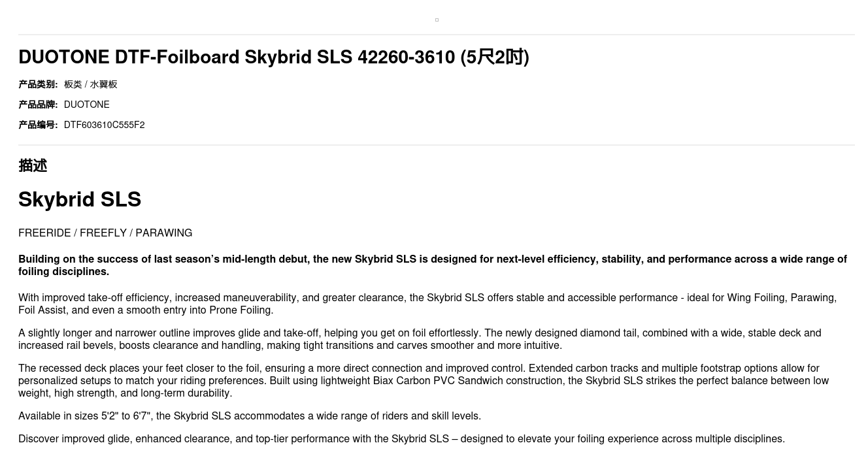This screenshot has width=868, height=475.
Task: Click the (5尺2吋) size in title
Action: point(495,57)
